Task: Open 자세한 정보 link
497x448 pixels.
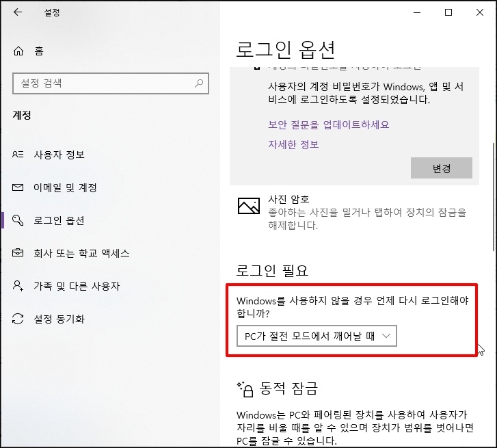Action: click(293, 144)
